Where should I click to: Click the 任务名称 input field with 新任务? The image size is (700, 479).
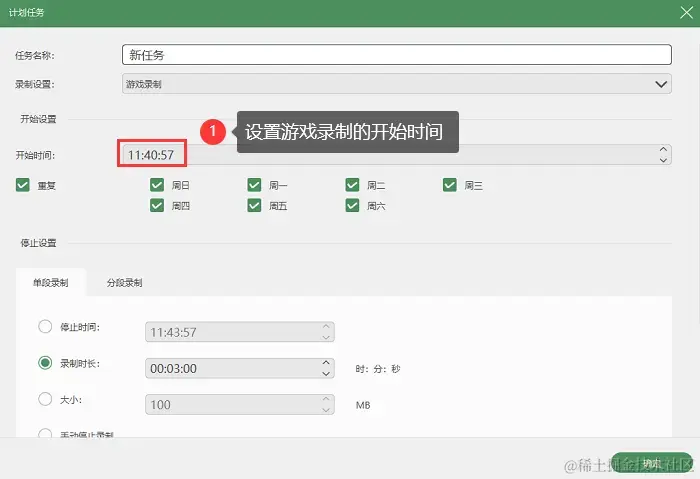pos(396,55)
